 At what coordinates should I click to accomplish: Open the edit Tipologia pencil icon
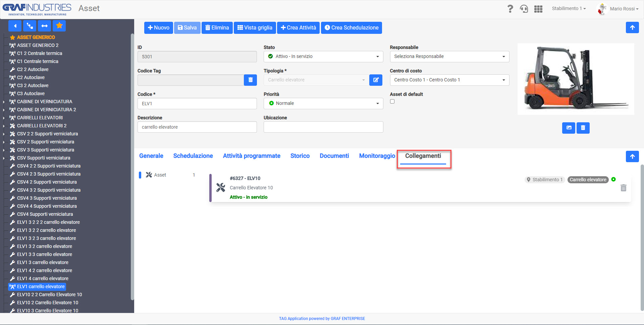coord(376,80)
